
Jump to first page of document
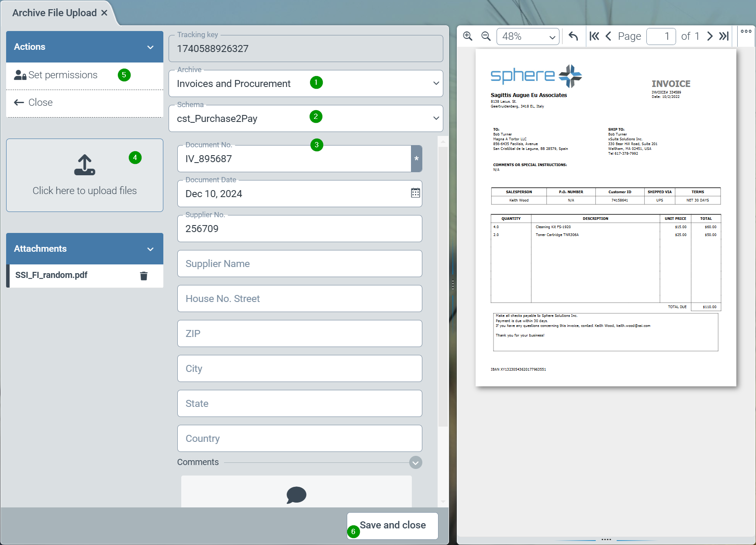click(x=594, y=36)
